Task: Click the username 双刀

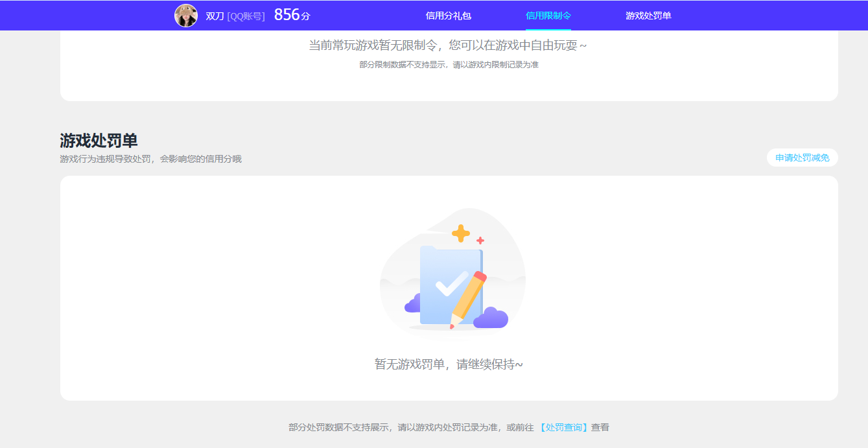Action: coord(215,16)
